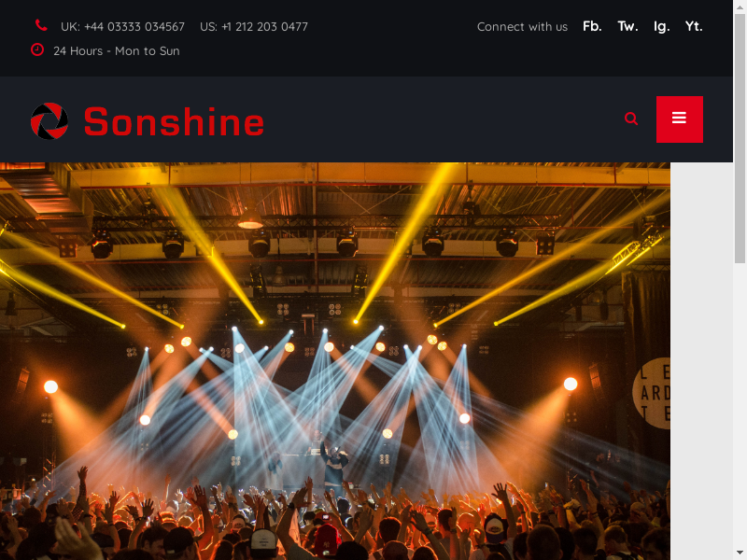The height and width of the screenshot is (560, 747).
Task: Open the Fb. social link
Action: point(592,26)
